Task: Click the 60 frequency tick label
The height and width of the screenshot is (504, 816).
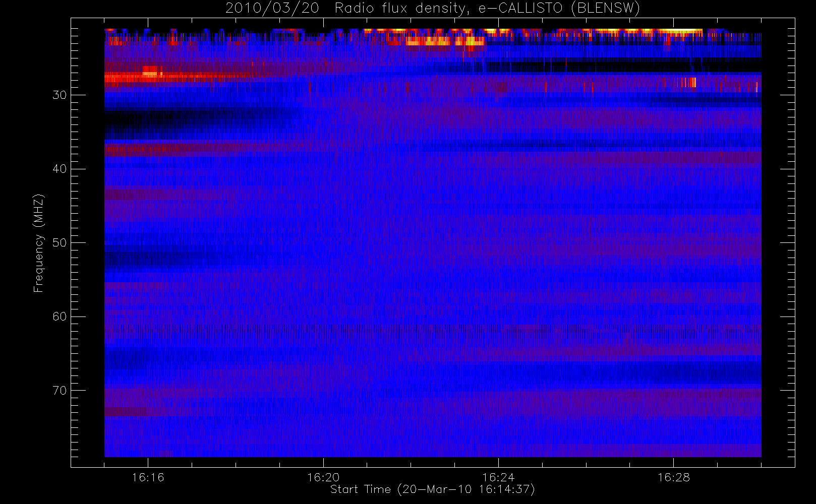Action: [60, 317]
